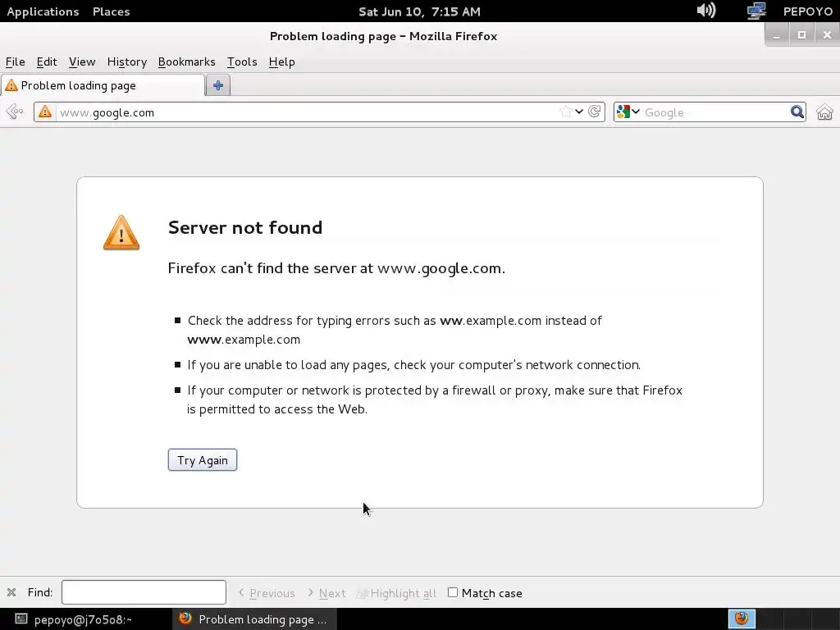
Task: Click Previous in find bar
Action: click(x=267, y=593)
